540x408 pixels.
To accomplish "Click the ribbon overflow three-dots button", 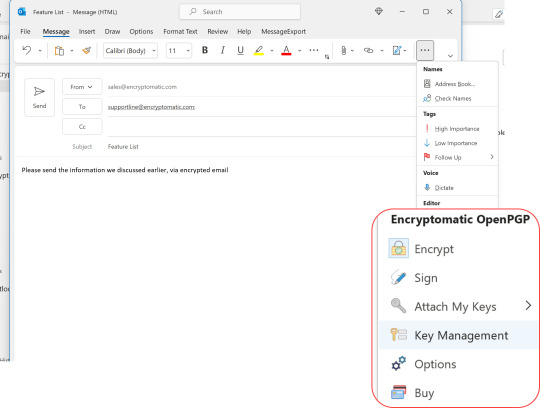I will (x=425, y=51).
